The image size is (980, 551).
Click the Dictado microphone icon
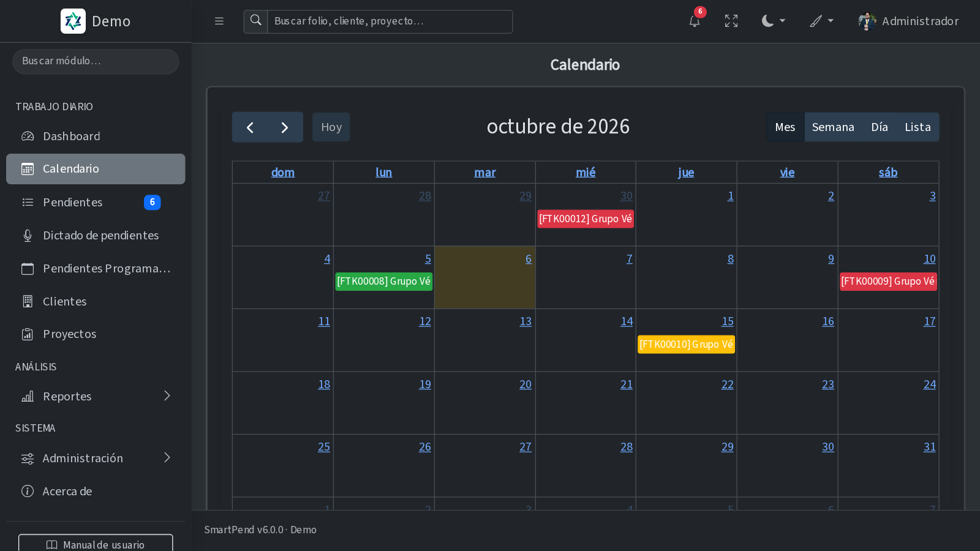(28, 235)
